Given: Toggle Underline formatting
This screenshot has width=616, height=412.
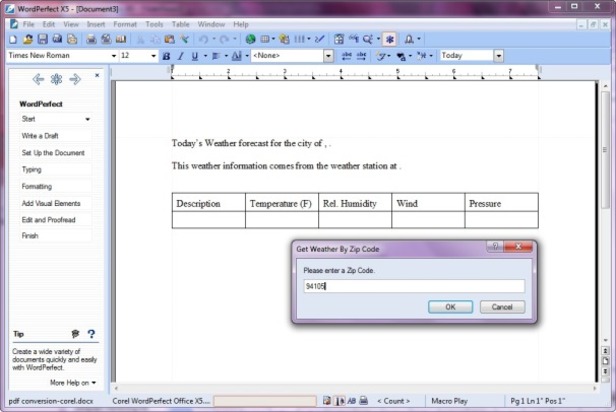Looking at the screenshot, I should click(x=195, y=56).
